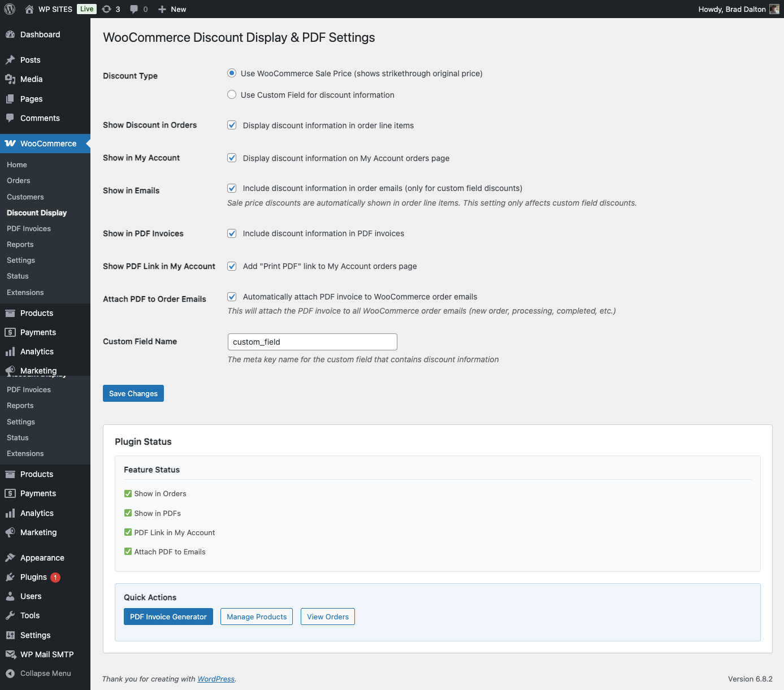Click the Users icon in sidebar
784x690 pixels.
[10, 596]
